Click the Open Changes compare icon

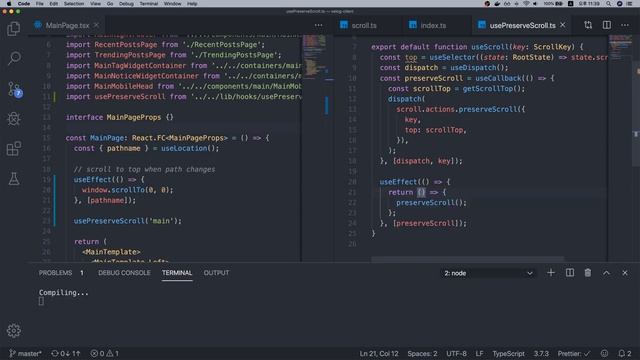tap(588, 25)
